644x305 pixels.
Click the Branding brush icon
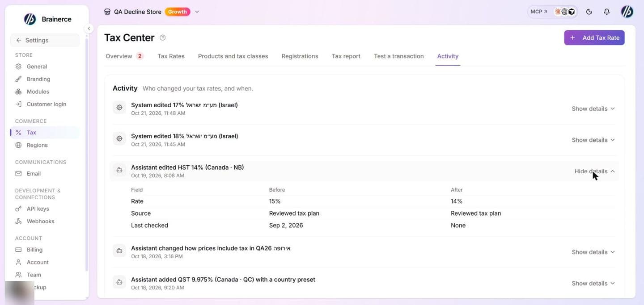pyautogui.click(x=18, y=79)
